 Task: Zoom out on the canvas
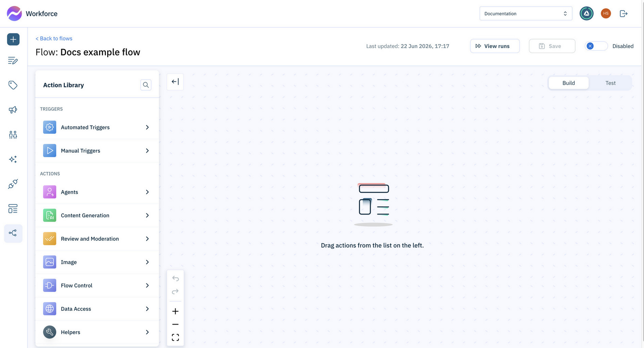click(x=175, y=324)
